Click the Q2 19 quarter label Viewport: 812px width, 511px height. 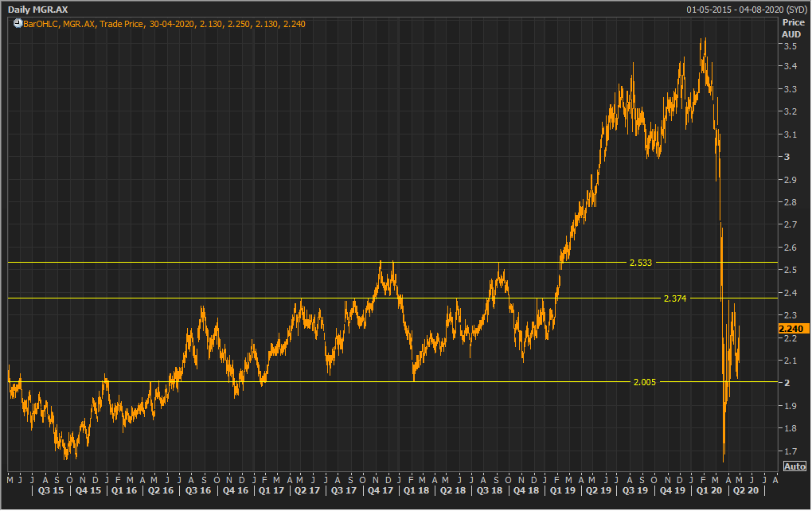point(599,490)
